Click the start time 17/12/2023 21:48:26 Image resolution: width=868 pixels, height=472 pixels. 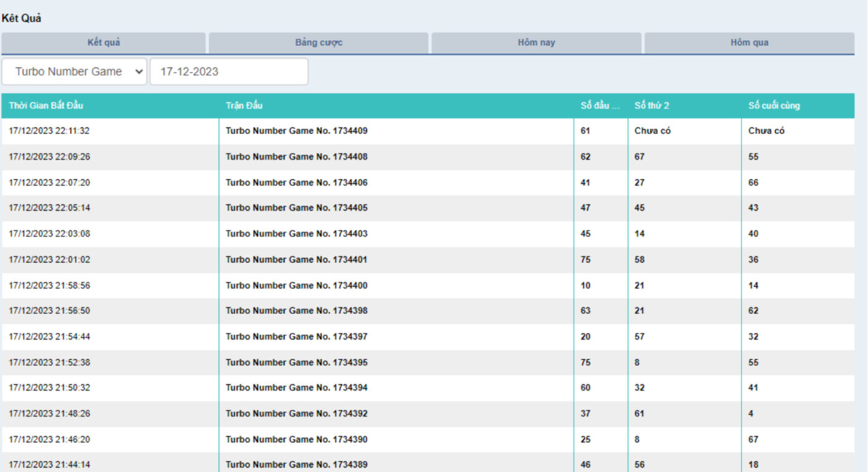coord(49,414)
